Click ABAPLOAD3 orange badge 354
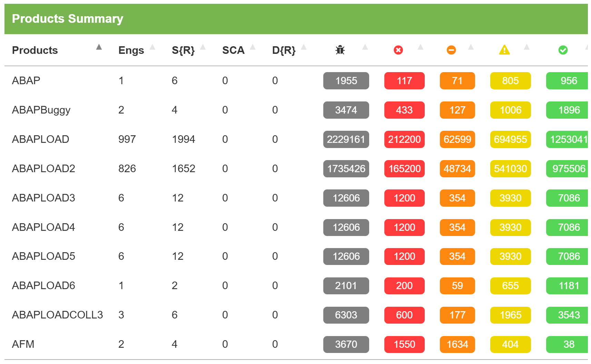The width and height of the screenshot is (591, 364). [457, 198]
